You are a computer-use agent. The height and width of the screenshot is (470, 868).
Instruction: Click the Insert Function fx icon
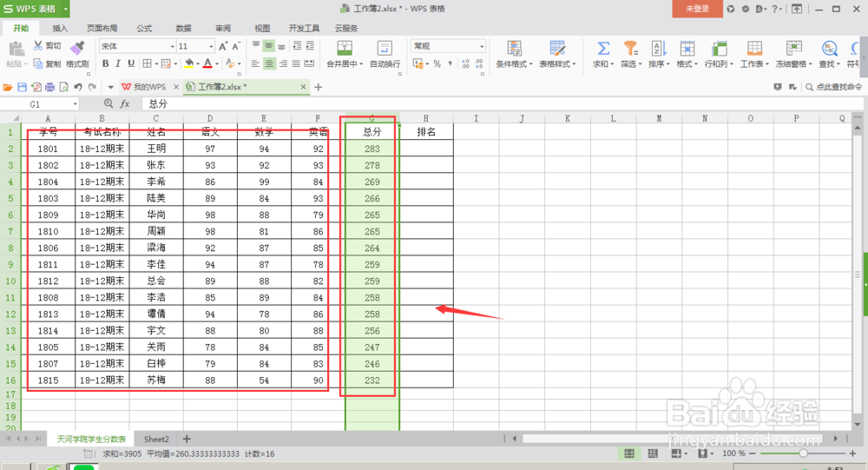125,103
